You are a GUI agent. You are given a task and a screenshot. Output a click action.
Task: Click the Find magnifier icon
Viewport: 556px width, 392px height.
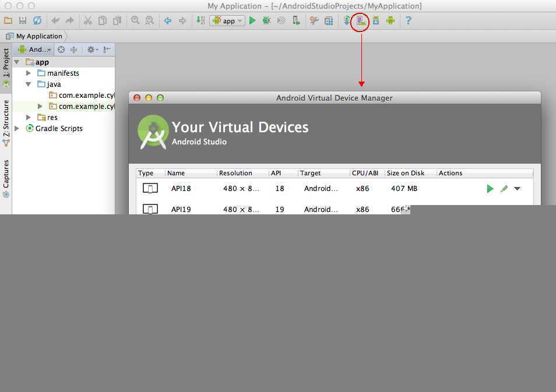135,20
